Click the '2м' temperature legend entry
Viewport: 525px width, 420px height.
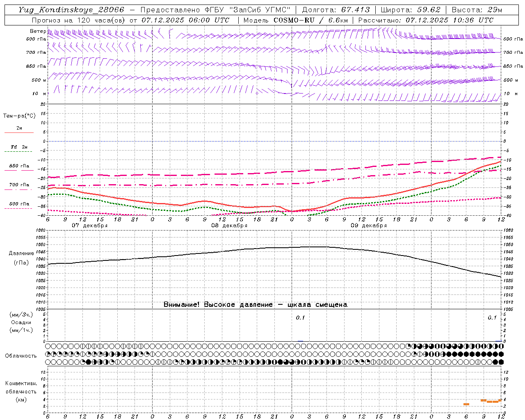pyautogui.click(x=19, y=128)
